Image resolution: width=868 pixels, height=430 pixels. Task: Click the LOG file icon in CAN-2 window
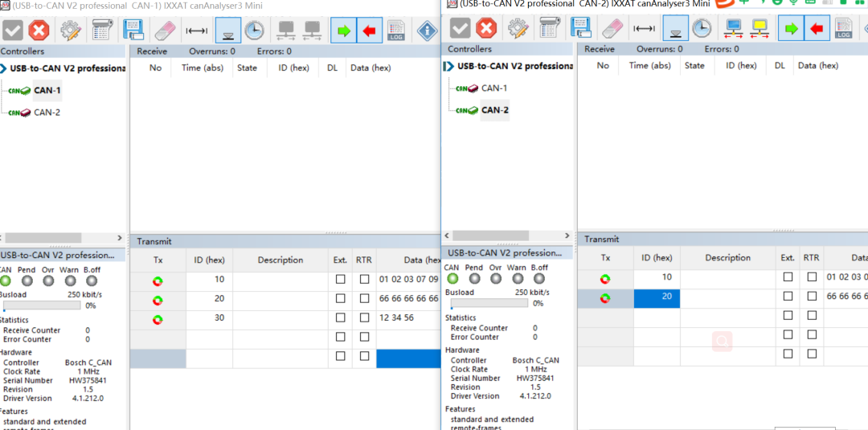click(x=844, y=27)
